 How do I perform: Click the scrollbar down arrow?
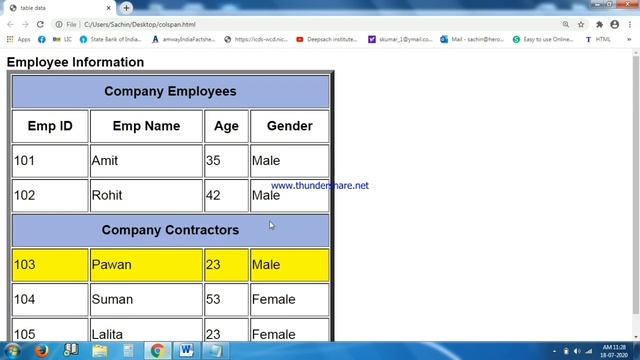coord(636,337)
